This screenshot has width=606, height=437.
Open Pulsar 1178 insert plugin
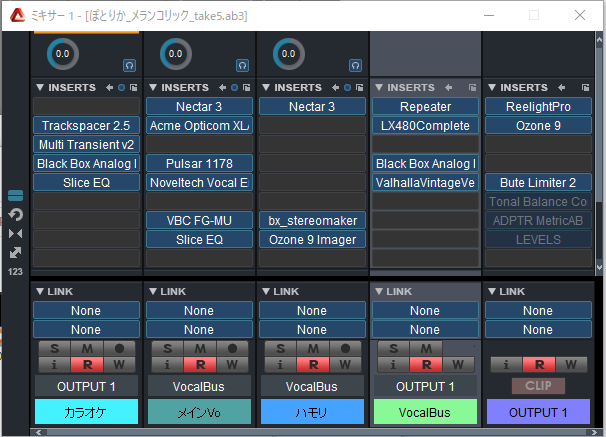tap(199, 163)
